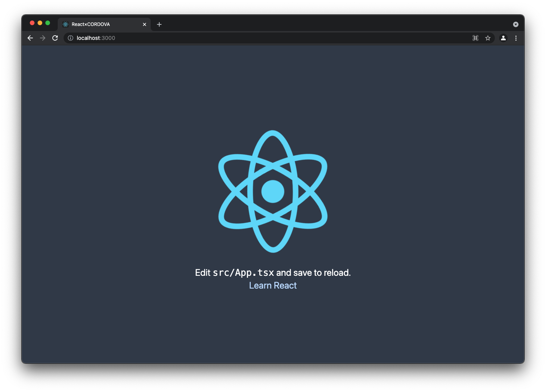Open the Chrome three-dot menu
546x392 pixels.
click(516, 38)
